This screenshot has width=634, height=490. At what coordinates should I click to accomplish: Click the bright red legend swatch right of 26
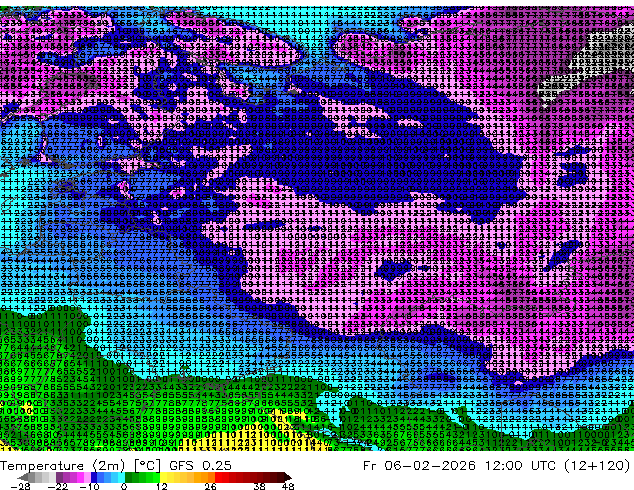218,477
